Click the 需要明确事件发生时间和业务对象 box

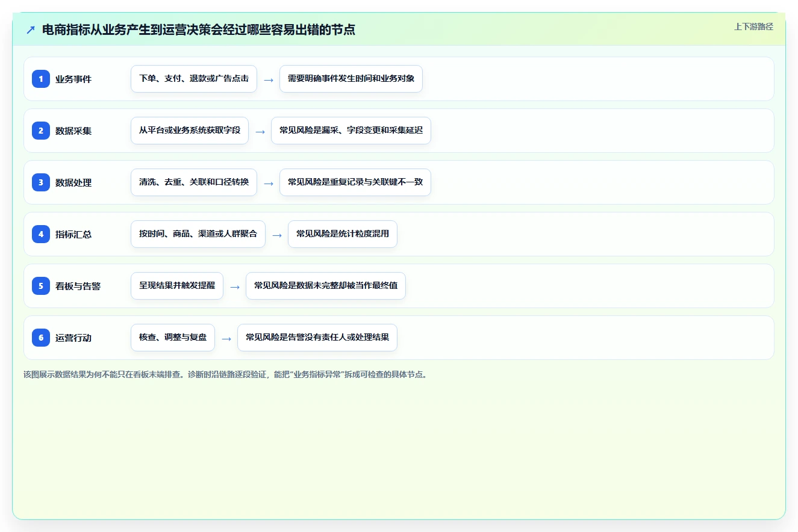point(351,79)
